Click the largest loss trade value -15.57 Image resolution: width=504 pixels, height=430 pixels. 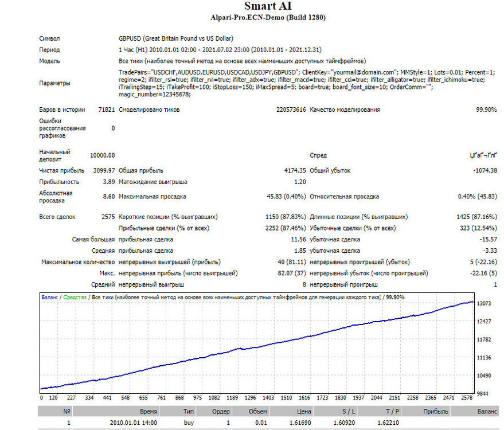[x=489, y=240]
